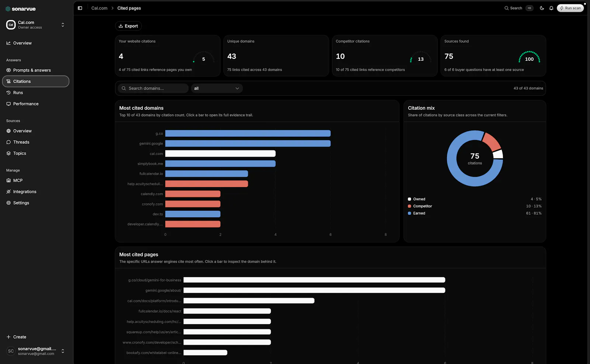Click the Cal.com workspace avatar icon

11,25
